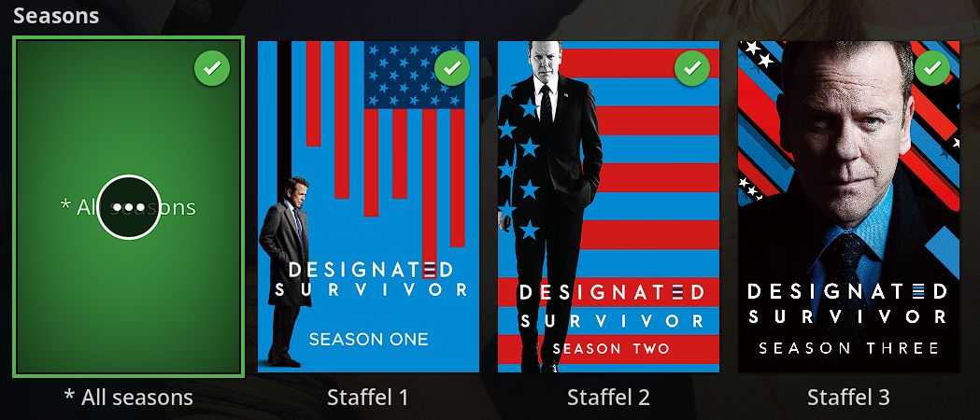Click the 'Staffel 3' label
Image resolution: width=980 pixels, height=420 pixels.
pyautogui.click(x=849, y=397)
